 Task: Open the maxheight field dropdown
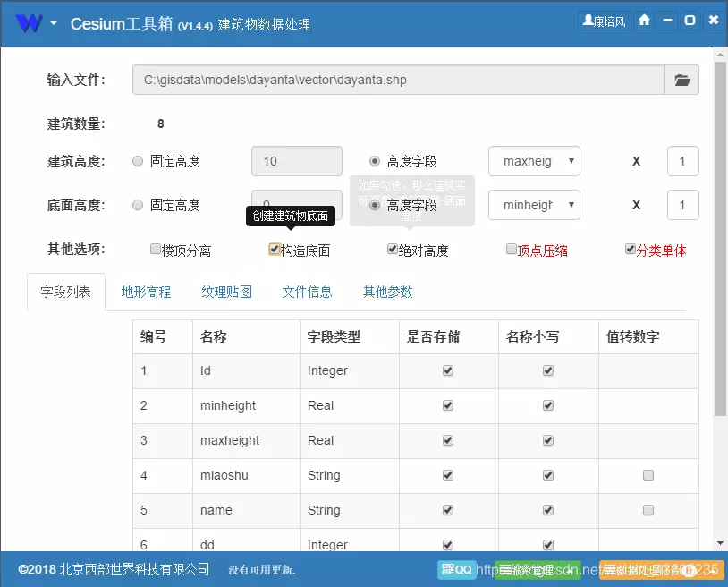534,161
